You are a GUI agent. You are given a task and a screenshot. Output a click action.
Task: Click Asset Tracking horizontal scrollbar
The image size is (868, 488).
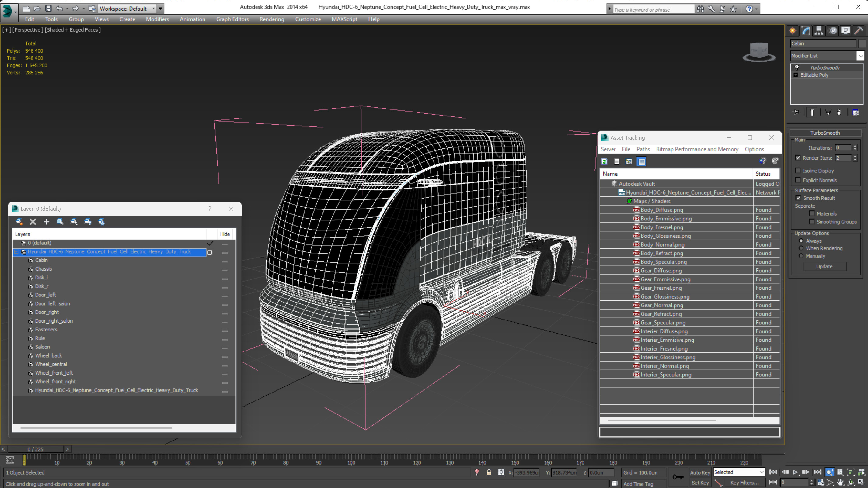pyautogui.click(x=661, y=421)
